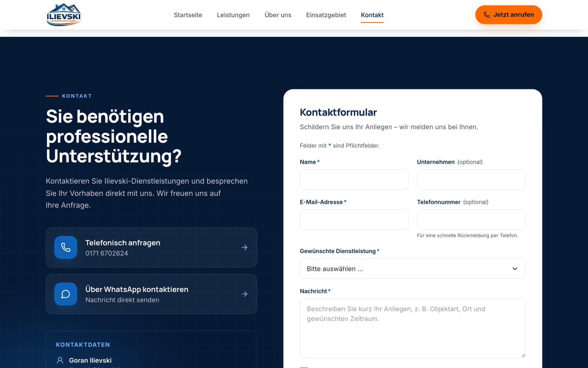
Task: Click the Gewünschte Dienstleistung field label
Action: (x=338, y=251)
